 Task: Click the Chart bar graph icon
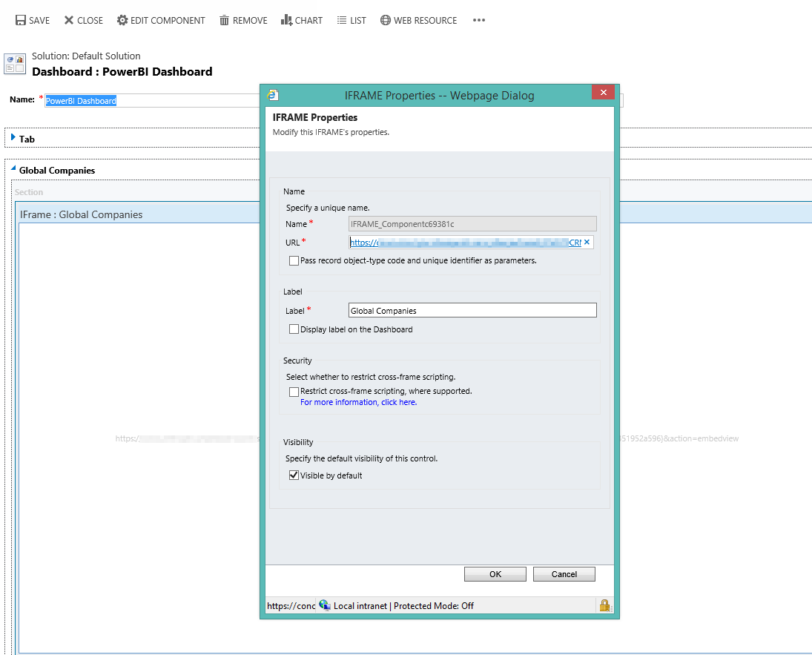[x=286, y=20]
